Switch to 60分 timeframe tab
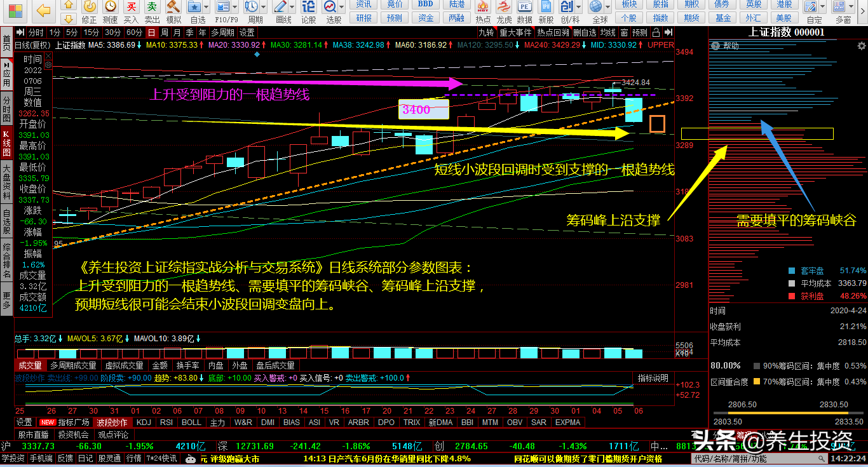The image size is (868, 467). click(134, 32)
